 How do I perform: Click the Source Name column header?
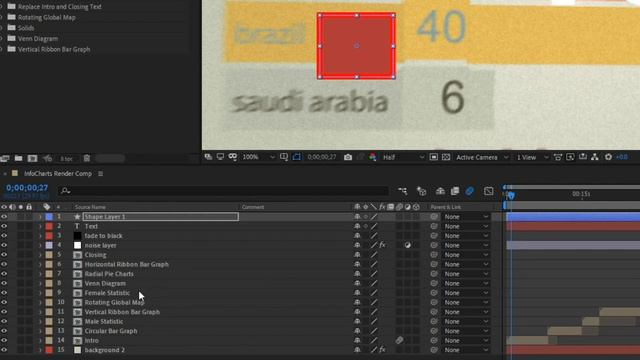90,207
